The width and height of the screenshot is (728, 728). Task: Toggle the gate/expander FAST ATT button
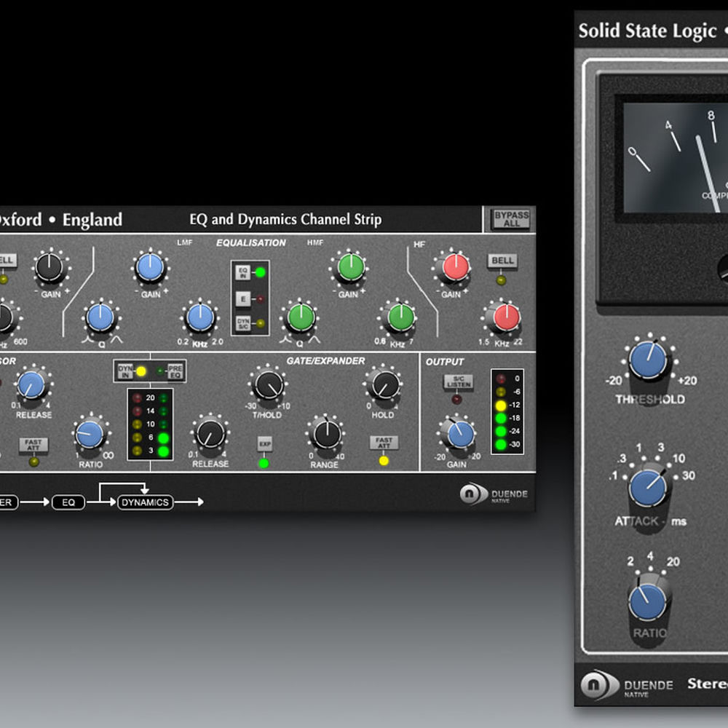point(384,443)
